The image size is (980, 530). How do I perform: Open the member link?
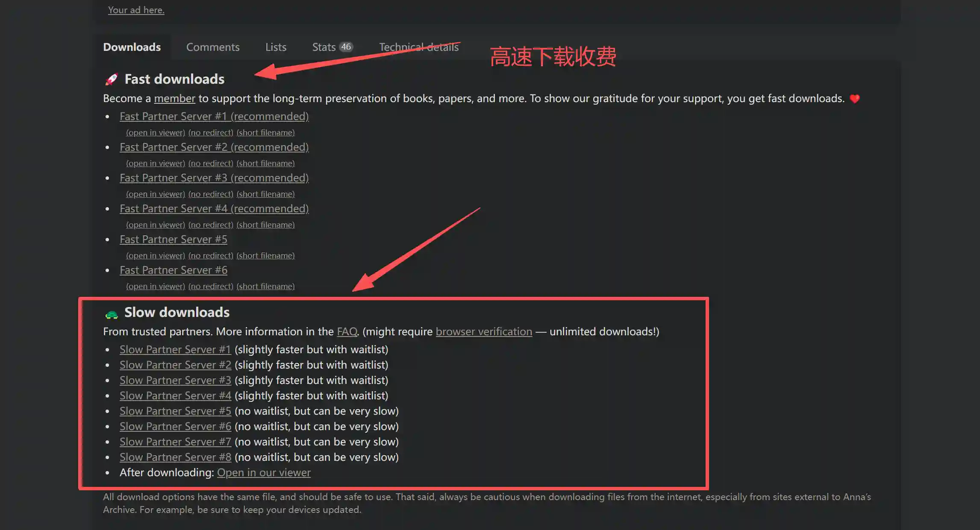click(174, 99)
